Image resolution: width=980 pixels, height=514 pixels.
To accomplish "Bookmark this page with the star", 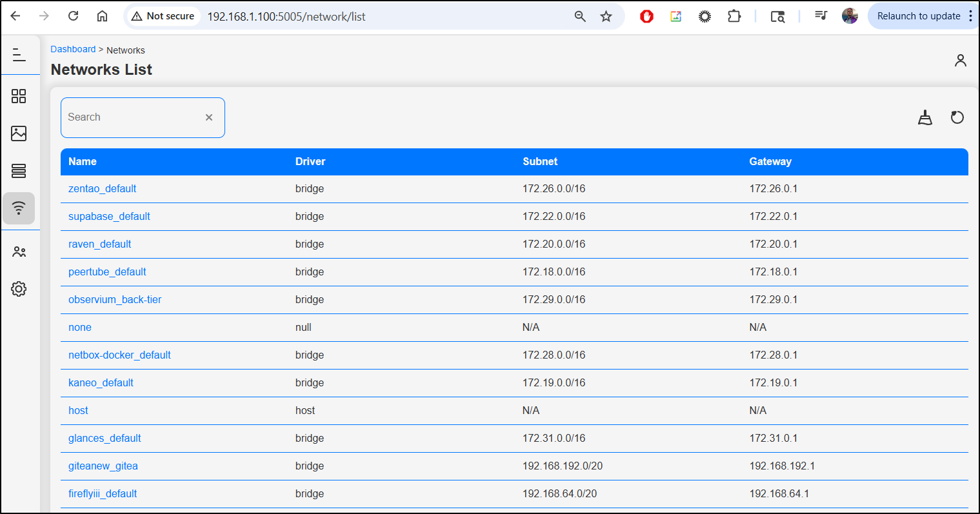I will (606, 16).
